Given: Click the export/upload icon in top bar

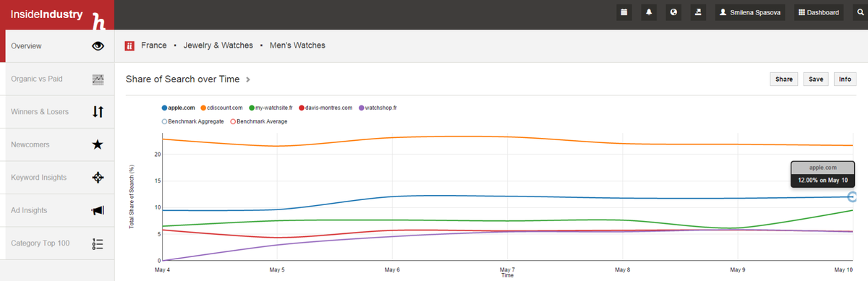Looking at the screenshot, I should tap(698, 12).
